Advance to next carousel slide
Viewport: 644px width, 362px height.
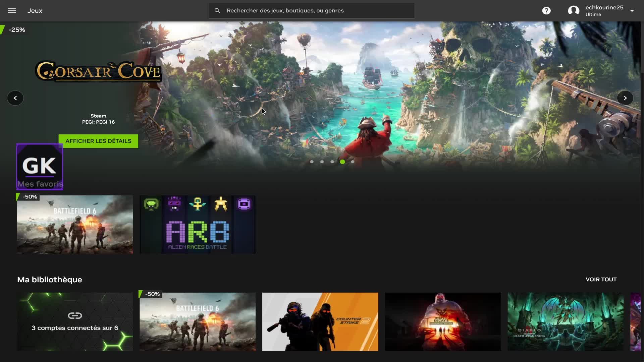click(625, 98)
